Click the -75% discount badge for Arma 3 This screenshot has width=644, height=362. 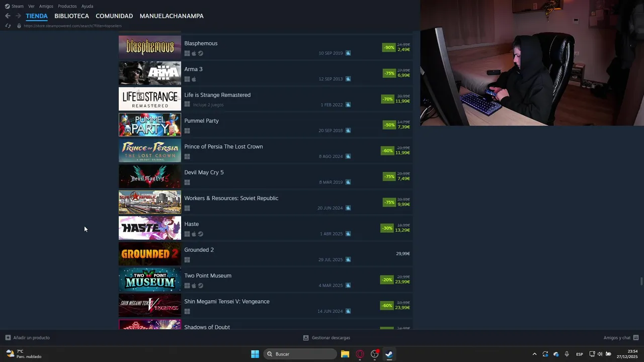click(389, 73)
